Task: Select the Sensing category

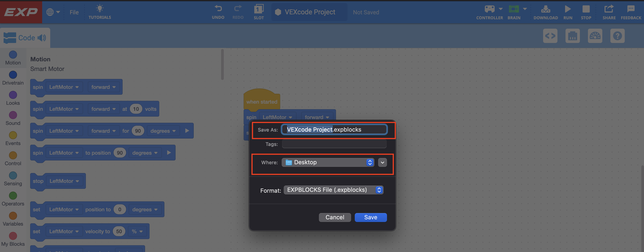Action: click(x=13, y=179)
